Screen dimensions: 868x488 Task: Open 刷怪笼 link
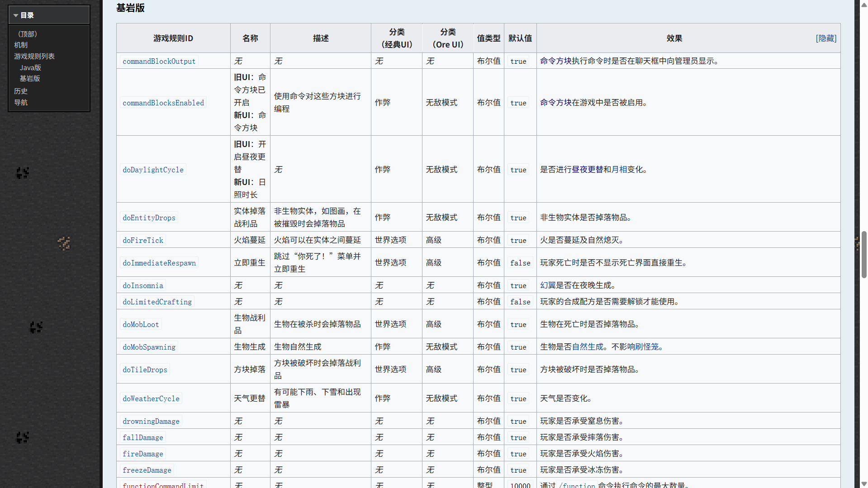pos(646,347)
